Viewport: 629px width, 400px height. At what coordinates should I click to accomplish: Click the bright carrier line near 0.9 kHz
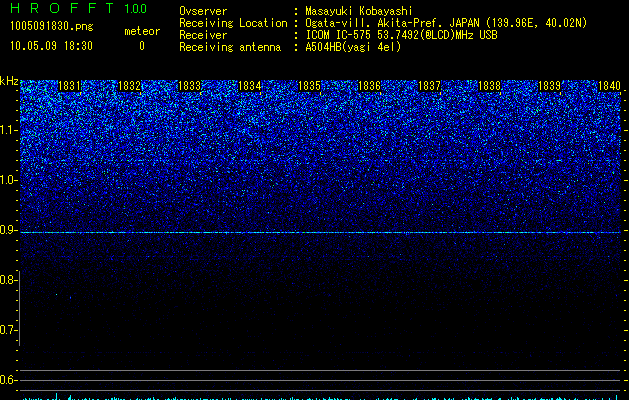coord(320,233)
